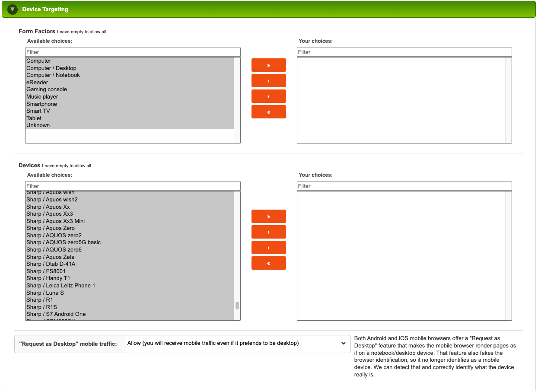Select Sharp / Handy T1 device entry
The width and height of the screenshot is (538, 392).
pyautogui.click(x=48, y=278)
